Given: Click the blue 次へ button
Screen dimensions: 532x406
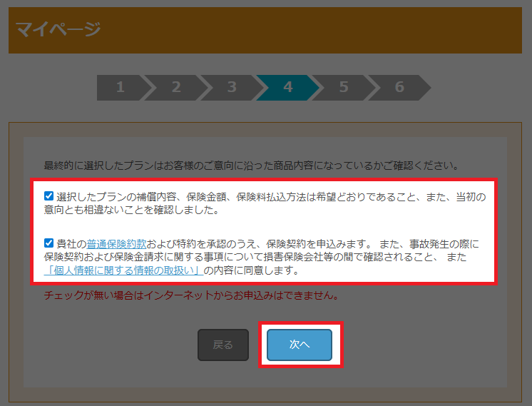Looking at the screenshot, I should click(299, 345).
